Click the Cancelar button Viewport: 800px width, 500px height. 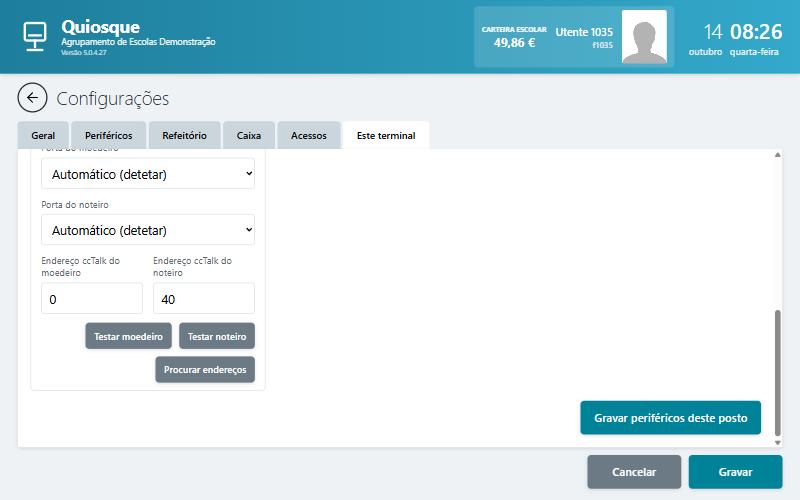(634, 472)
